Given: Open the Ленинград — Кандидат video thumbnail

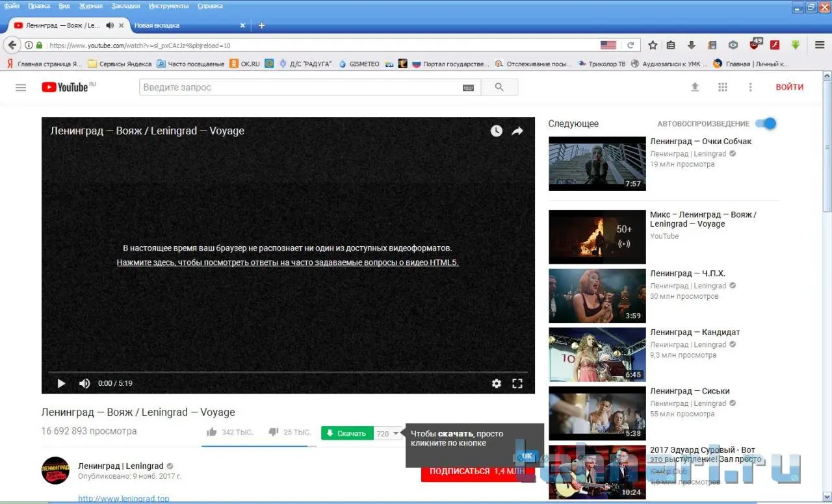Looking at the screenshot, I should (597, 355).
